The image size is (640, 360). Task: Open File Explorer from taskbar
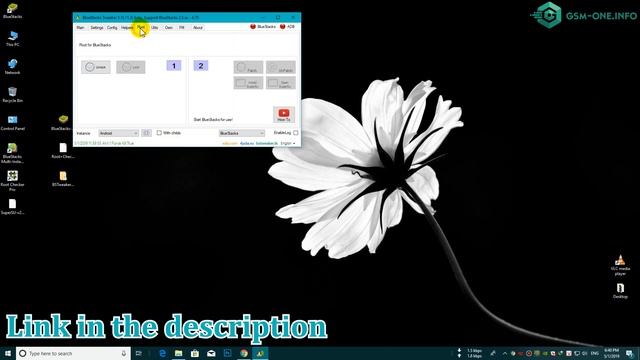tap(178, 353)
